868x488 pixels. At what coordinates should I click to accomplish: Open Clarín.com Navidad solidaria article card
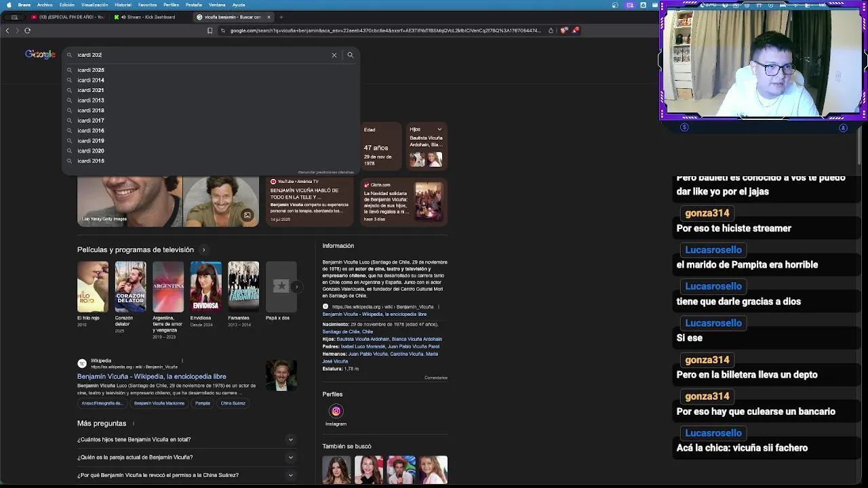(x=403, y=201)
